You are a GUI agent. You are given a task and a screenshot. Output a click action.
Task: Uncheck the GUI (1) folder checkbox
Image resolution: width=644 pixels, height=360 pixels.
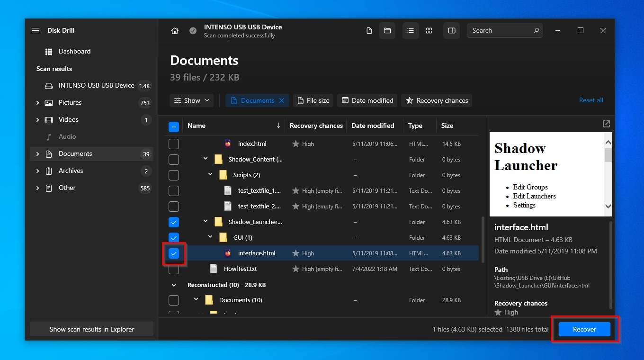[x=174, y=238]
